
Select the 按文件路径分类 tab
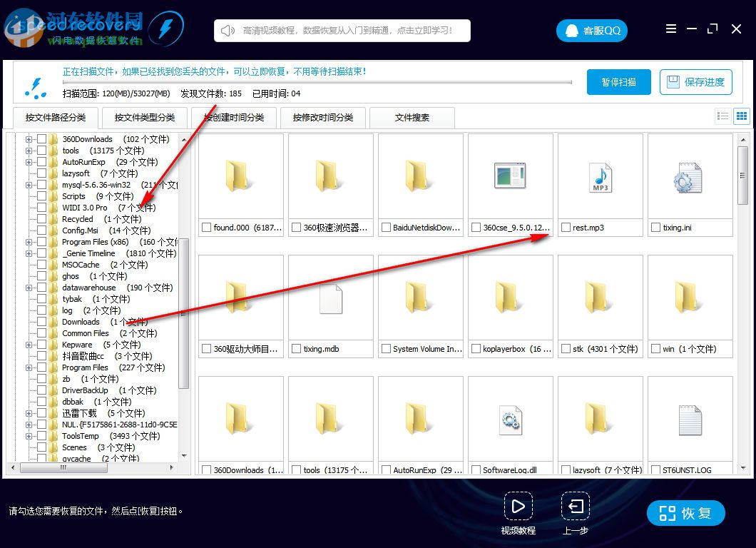click(x=56, y=118)
